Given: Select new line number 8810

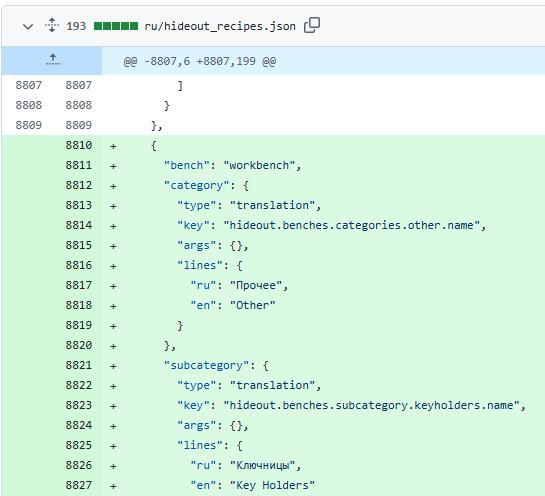Looking at the screenshot, I should pyautogui.click(x=79, y=145).
